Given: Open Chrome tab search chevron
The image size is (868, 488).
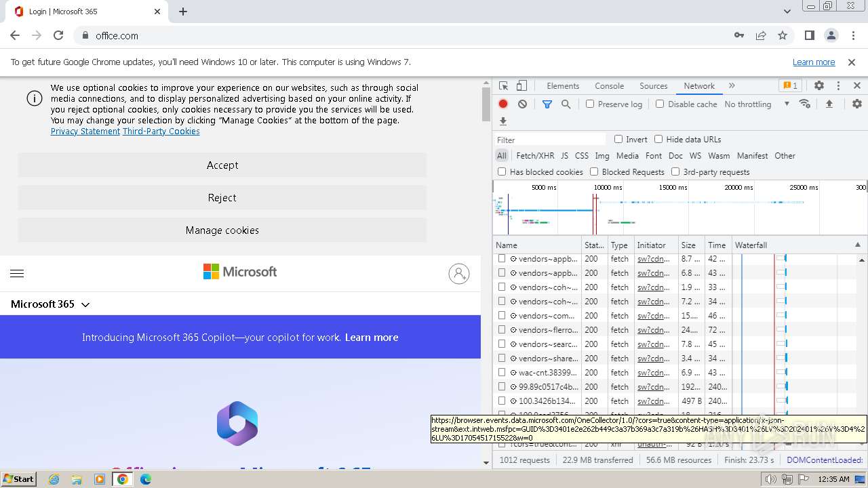Looking at the screenshot, I should pos(787,12).
